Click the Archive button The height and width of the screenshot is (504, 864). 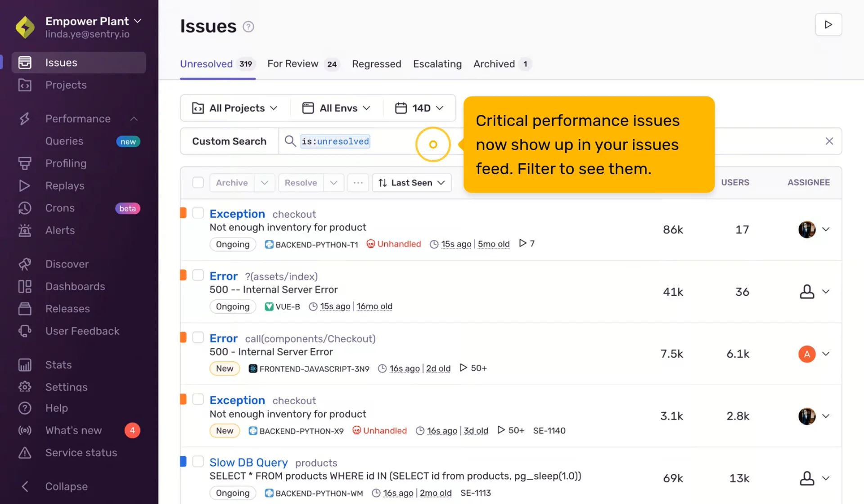point(232,183)
